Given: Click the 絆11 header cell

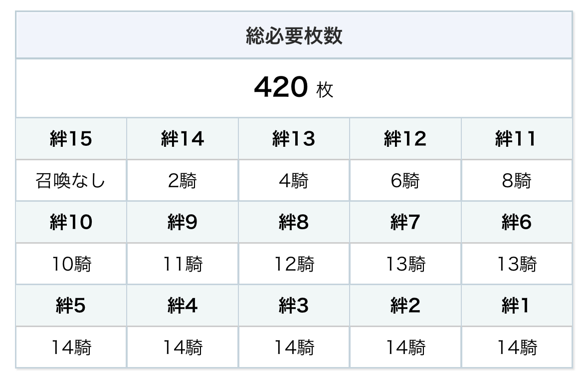Looking at the screenshot, I should (516, 139).
